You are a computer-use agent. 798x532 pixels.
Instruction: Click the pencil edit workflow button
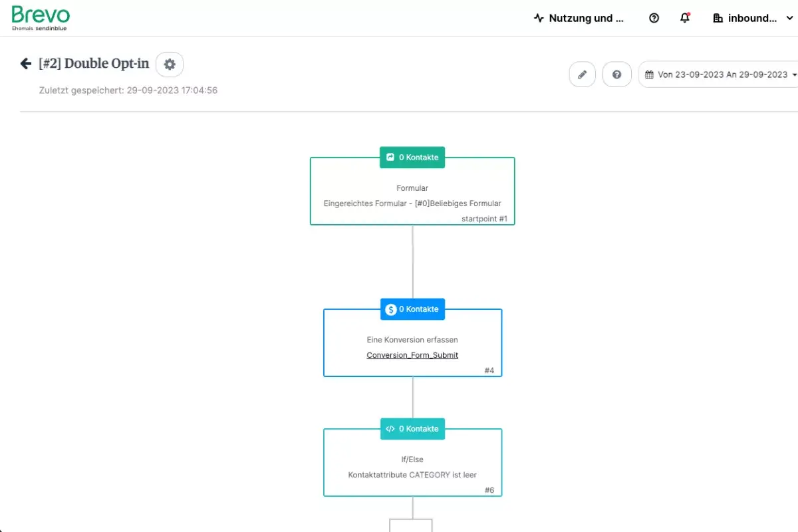pyautogui.click(x=582, y=74)
